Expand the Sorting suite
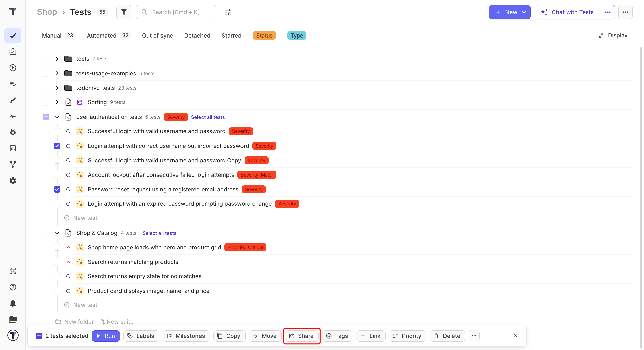 (57, 102)
